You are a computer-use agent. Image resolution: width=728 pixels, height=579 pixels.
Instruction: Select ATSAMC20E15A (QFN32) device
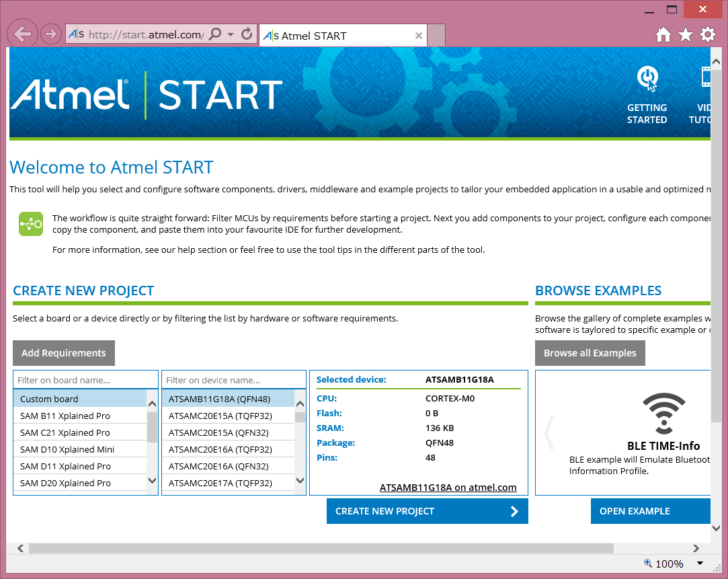pyautogui.click(x=228, y=432)
